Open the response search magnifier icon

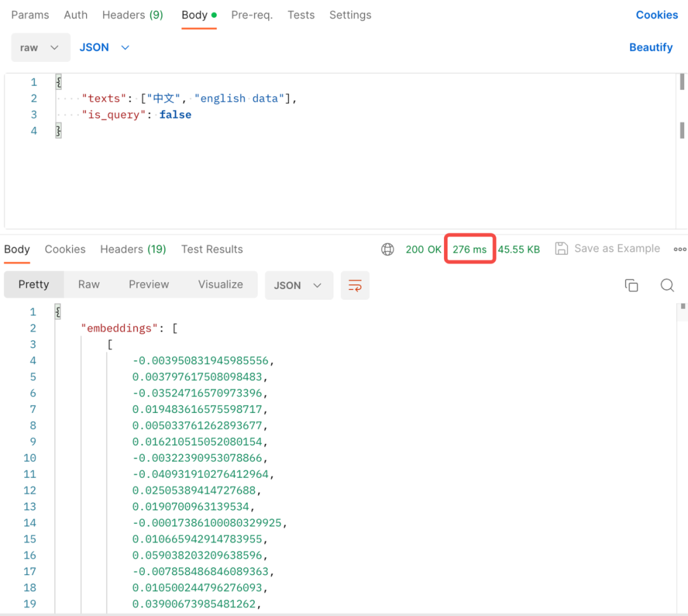point(668,285)
